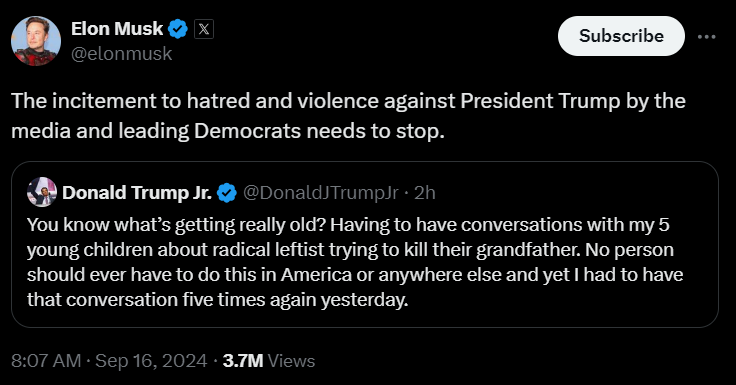Click the @elonmusk handle

pos(122,54)
